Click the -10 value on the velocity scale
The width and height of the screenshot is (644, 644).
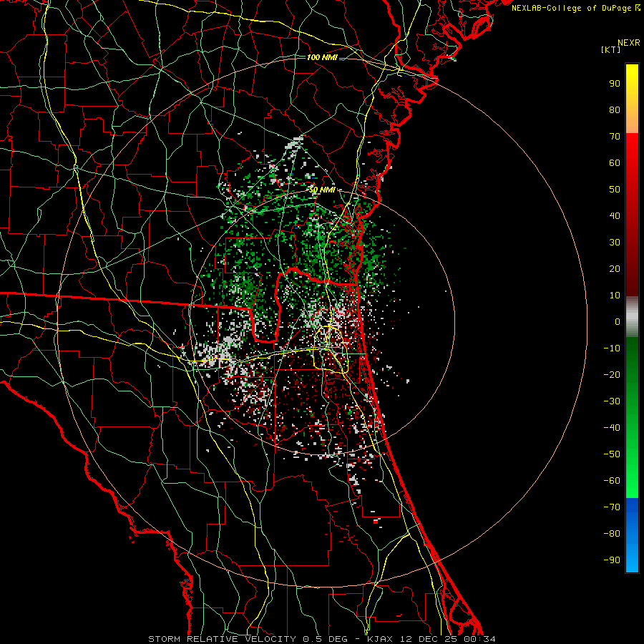[x=612, y=348]
